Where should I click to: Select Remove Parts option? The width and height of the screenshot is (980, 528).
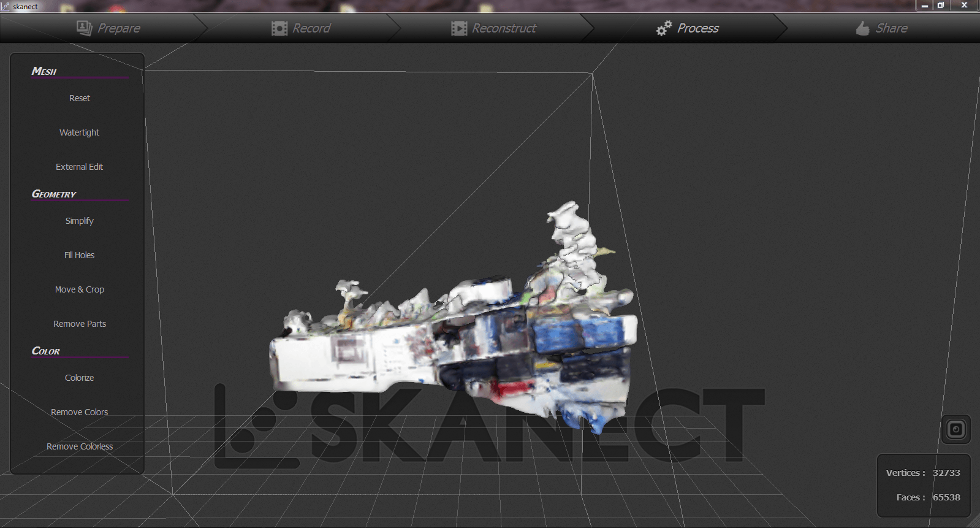pos(80,324)
